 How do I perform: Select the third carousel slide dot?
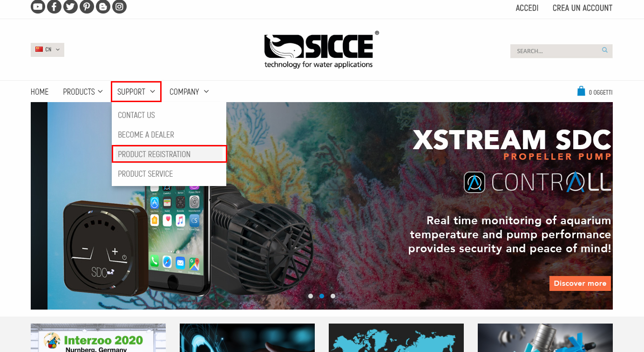(x=333, y=296)
